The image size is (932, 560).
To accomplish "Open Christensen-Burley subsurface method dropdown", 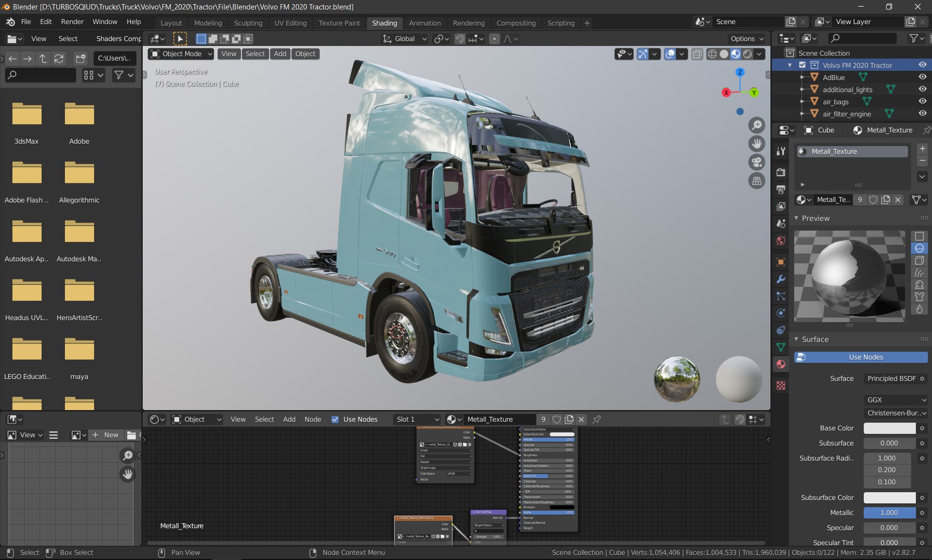I will click(896, 413).
